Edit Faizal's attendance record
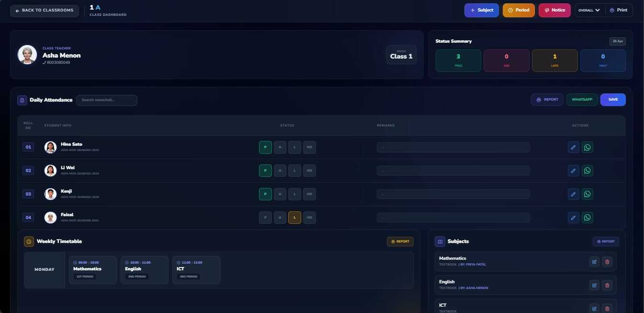The image size is (644, 313). 573,218
